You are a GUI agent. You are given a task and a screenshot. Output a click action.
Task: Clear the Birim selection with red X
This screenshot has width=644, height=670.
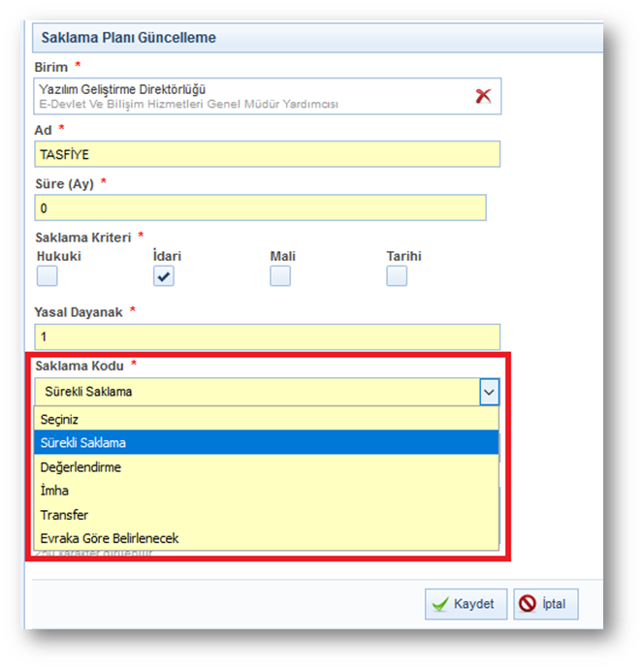482,96
